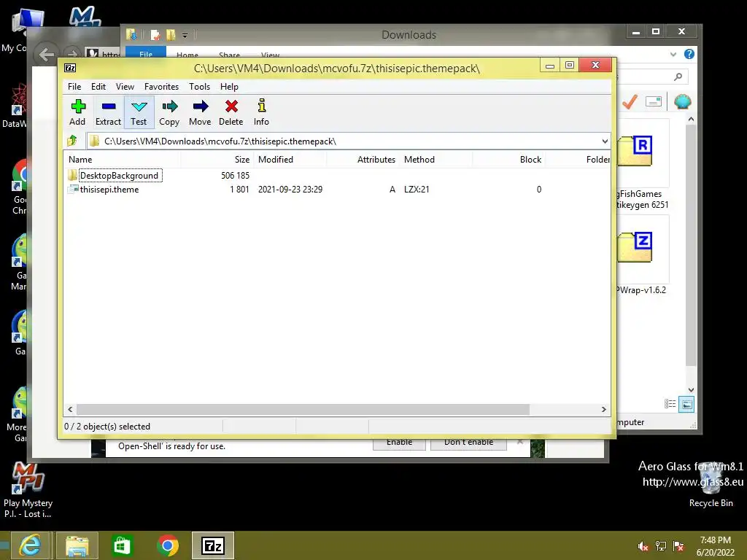
Task: Select the DesktopBackground folder icon
Action: click(72, 175)
